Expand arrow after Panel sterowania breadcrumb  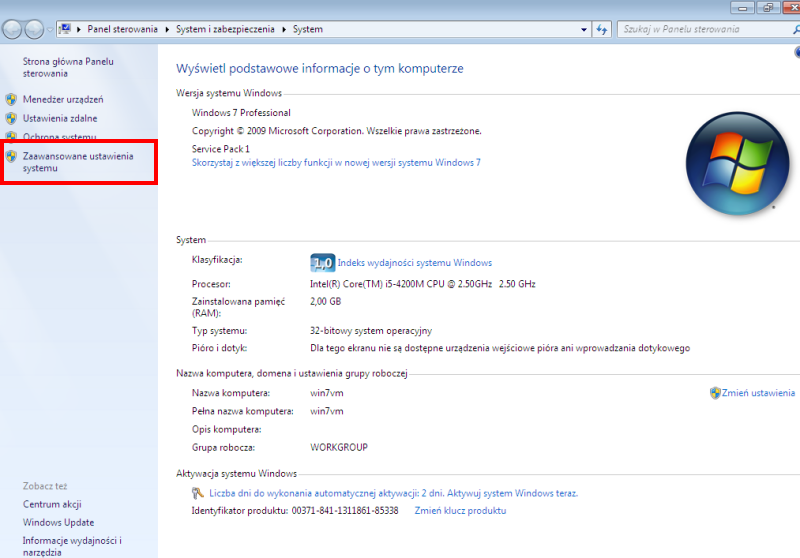coord(167,29)
